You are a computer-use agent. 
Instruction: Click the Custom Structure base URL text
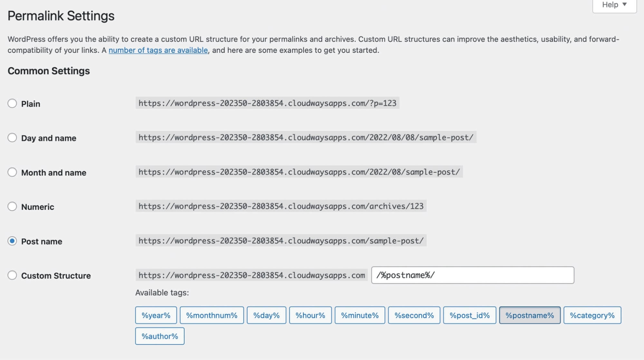(252, 275)
